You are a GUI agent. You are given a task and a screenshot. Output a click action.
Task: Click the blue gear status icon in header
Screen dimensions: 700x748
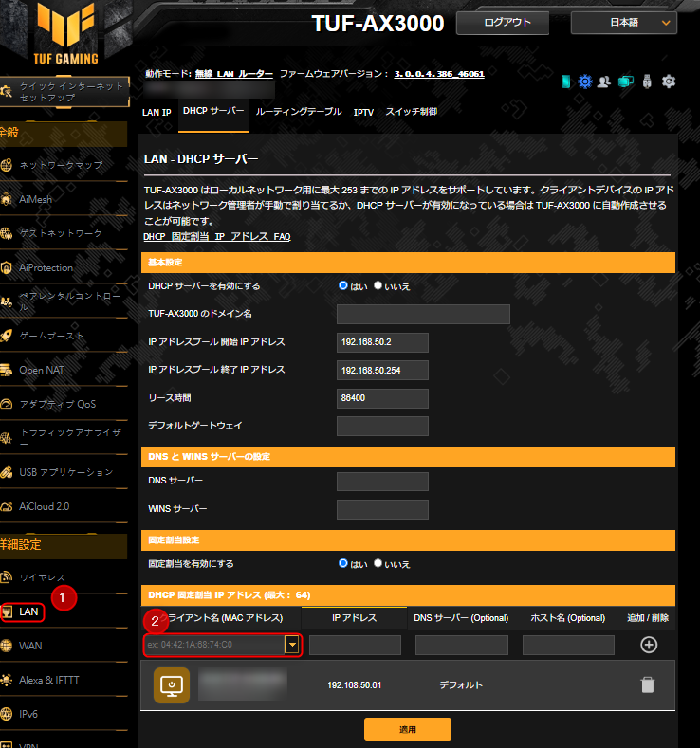point(585,82)
